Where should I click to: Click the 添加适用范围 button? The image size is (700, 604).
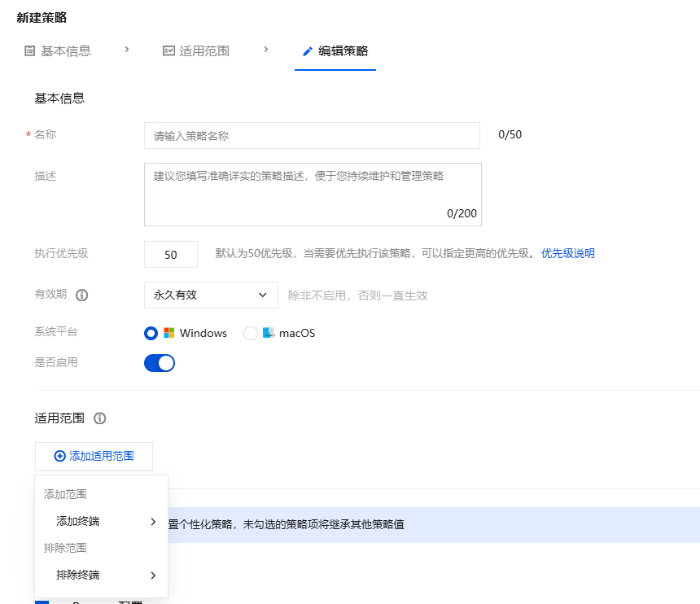pyautogui.click(x=94, y=457)
